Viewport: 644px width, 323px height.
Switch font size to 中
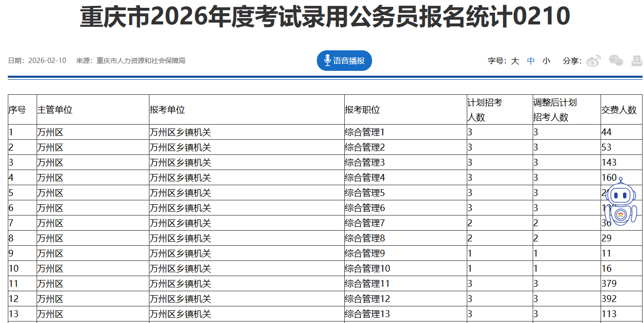[x=531, y=61]
